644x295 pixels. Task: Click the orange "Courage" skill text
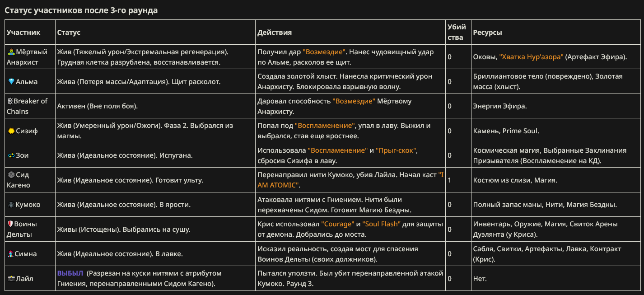coord(338,224)
